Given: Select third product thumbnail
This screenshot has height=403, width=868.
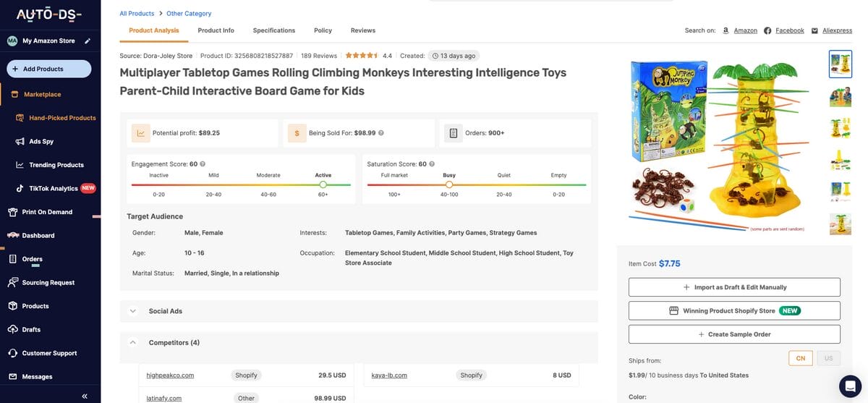Looking at the screenshot, I should pos(840,127).
